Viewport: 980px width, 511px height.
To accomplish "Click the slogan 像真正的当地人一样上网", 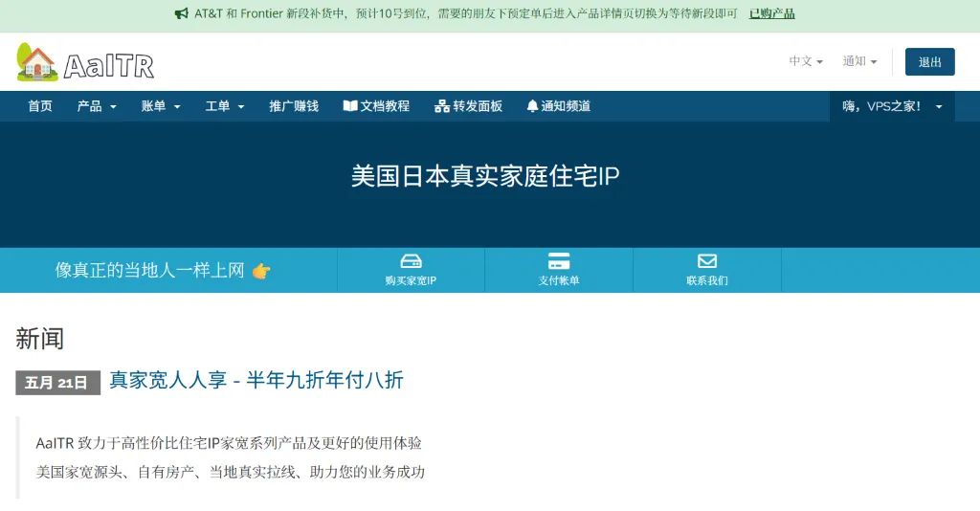I will click(x=150, y=270).
